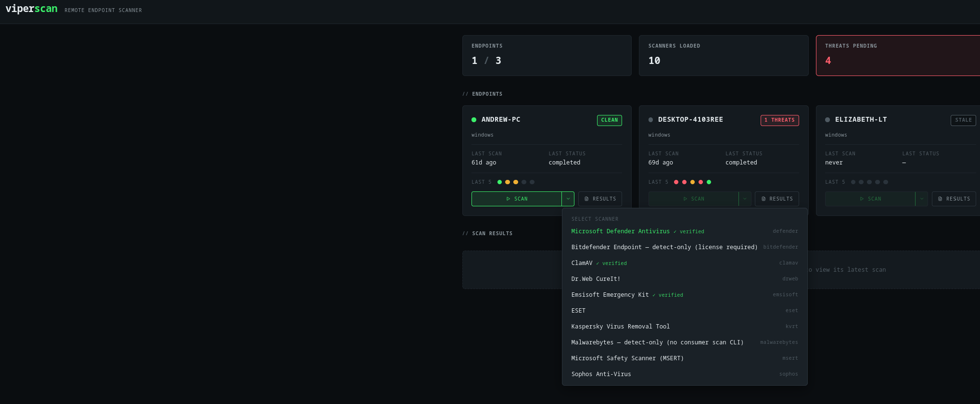Open scanner dropdown for DESKTOP-4103REE

745,199
